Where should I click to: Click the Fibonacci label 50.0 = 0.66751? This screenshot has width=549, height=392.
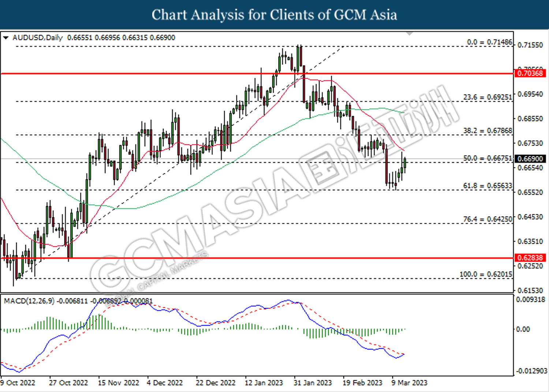pyautogui.click(x=488, y=158)
